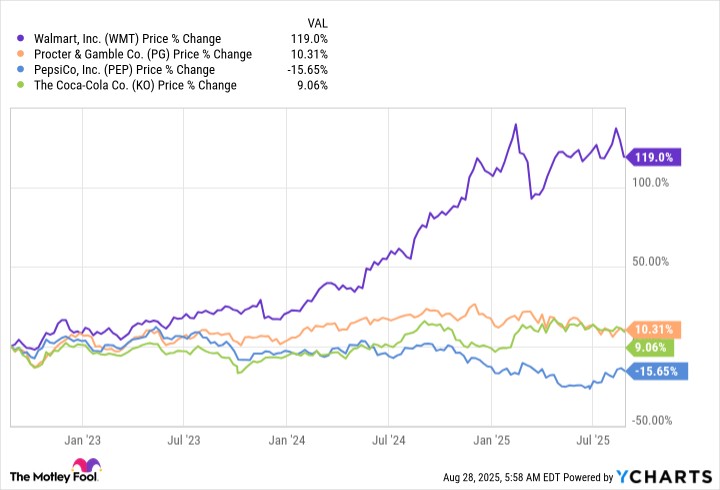This screenshot has width=720, height=490.
Task: Select the purple 119.0% end-of-line flag
Action: [654, 156]
